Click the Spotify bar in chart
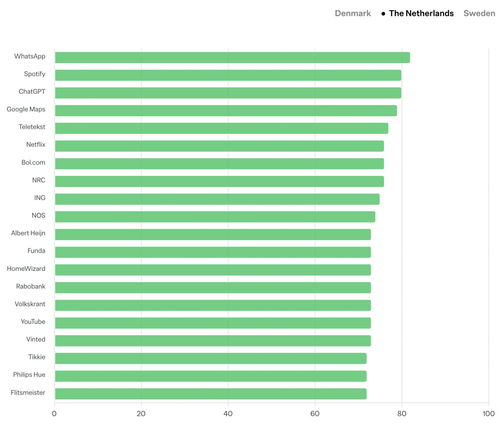Screen dimensions: 504x431 228,75
